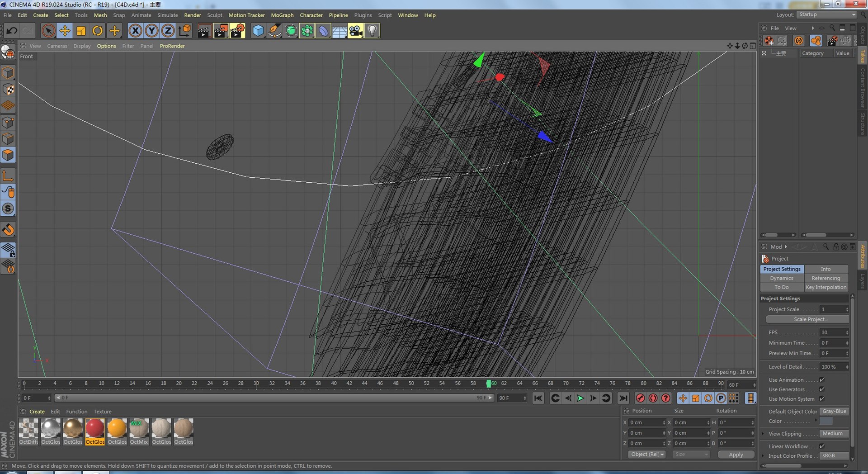Add a Light object
Image resolution: width=868 pixels, height=474 pixels.
click(372, 31)
